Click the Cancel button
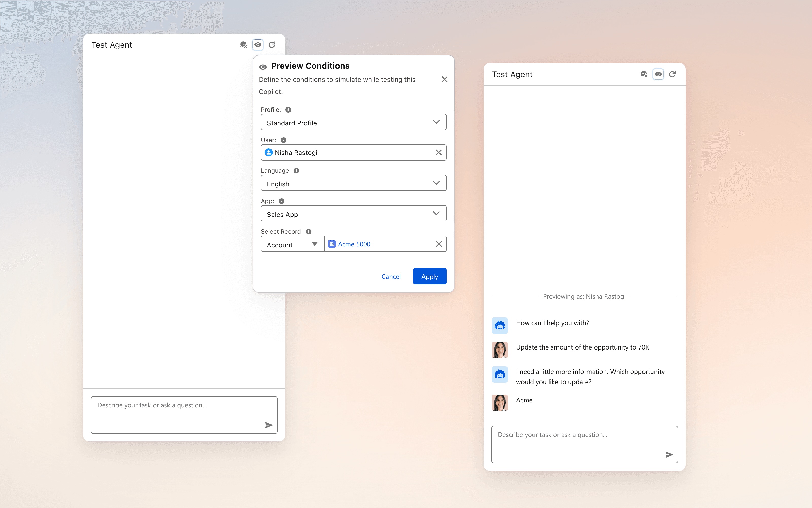Screen dimensions: 812x508 (391, 277)
